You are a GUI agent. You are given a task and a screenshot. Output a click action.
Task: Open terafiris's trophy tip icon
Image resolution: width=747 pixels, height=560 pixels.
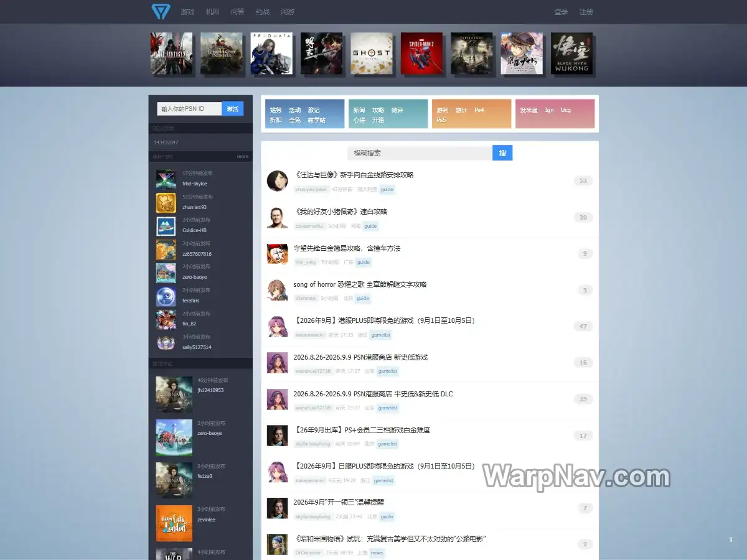166,296
